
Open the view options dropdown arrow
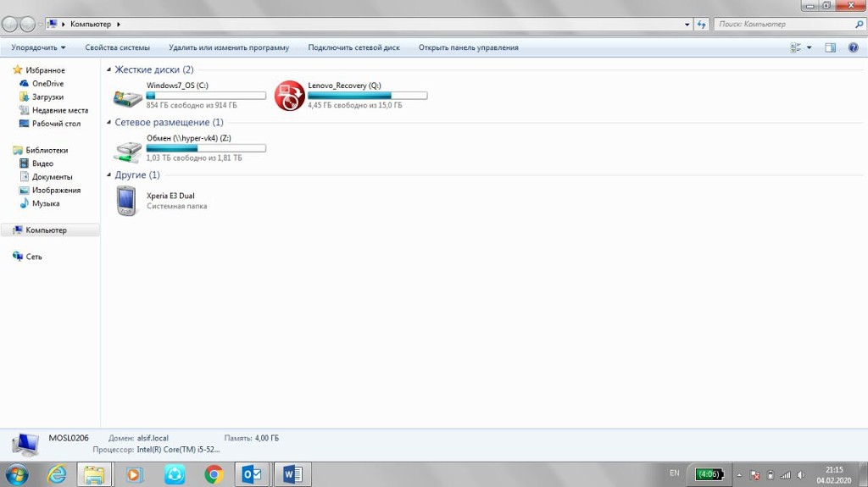[x=809, y=47]
